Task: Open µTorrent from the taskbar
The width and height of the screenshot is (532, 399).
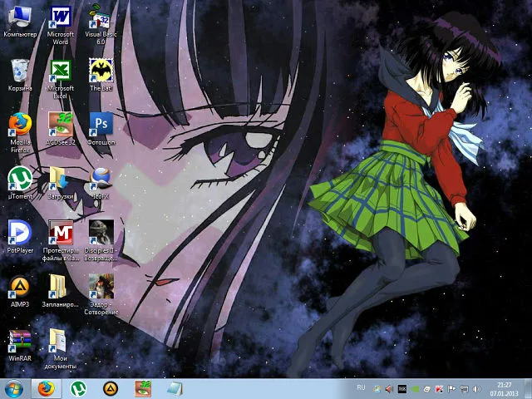Action: (x=78, y=389)
